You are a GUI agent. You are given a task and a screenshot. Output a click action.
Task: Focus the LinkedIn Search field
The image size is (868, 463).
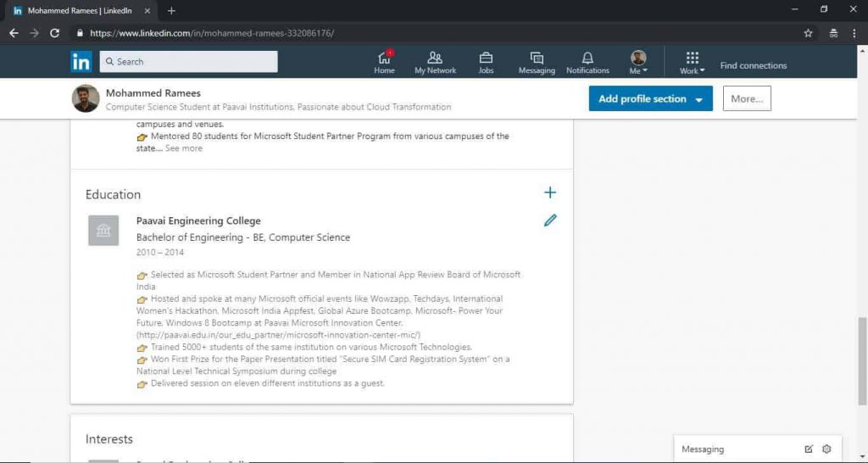point(189,61)
